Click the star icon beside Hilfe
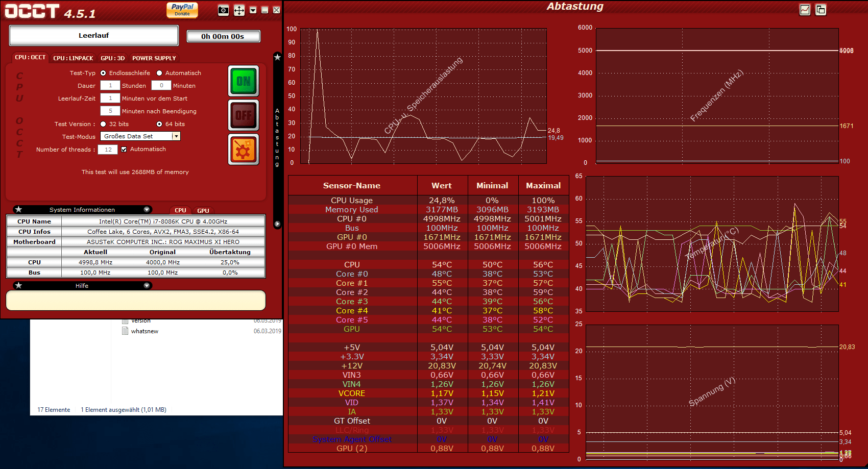Viewport: 868px width, 469px height. point(18,285)
